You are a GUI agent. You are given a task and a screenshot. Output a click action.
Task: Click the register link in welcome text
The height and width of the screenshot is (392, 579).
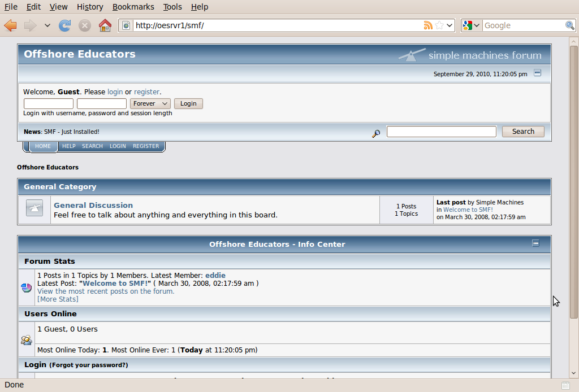(146, 92)
